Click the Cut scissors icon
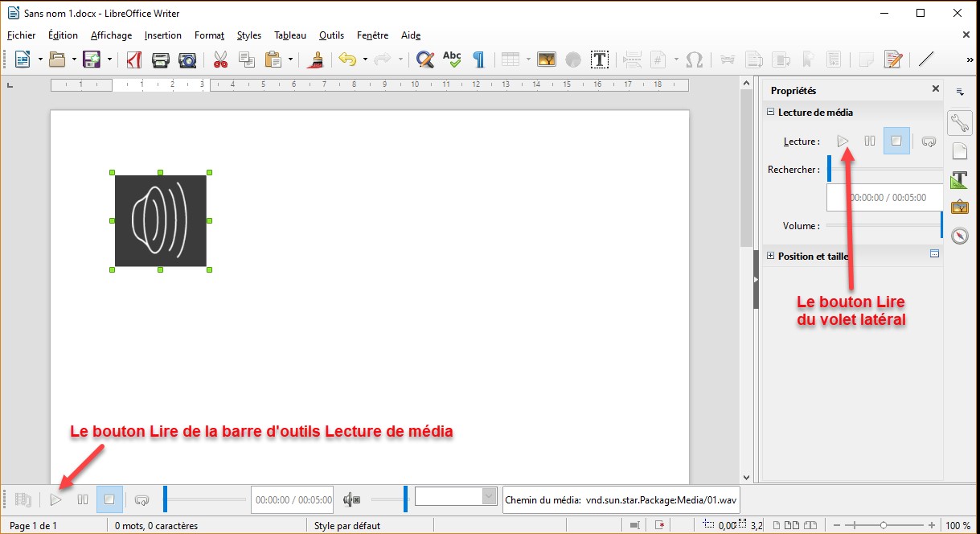The image size is (980, 534). [219, 60]
